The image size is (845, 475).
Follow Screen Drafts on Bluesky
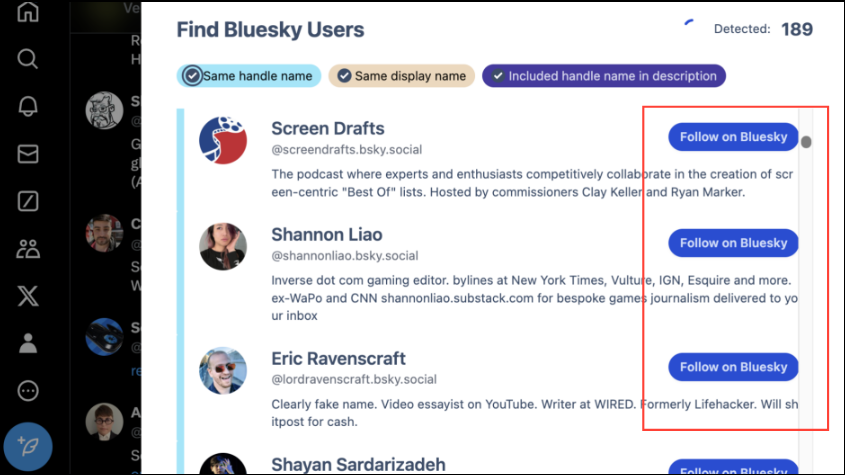(733, 137)
